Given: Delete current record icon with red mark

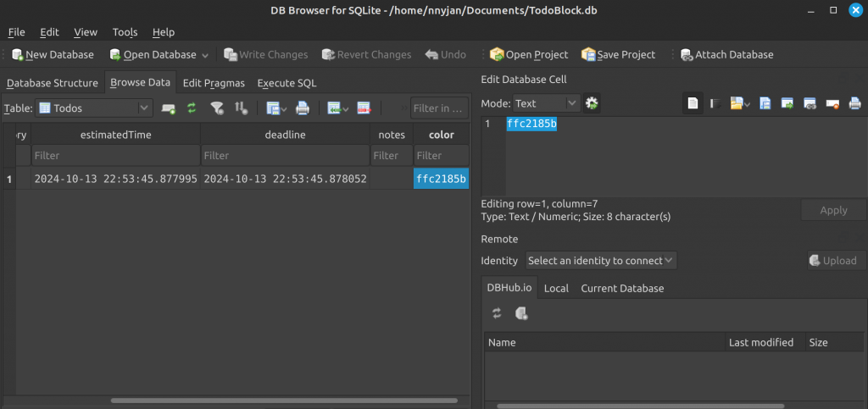Looking at the screenshot, I should click(364, 108).
